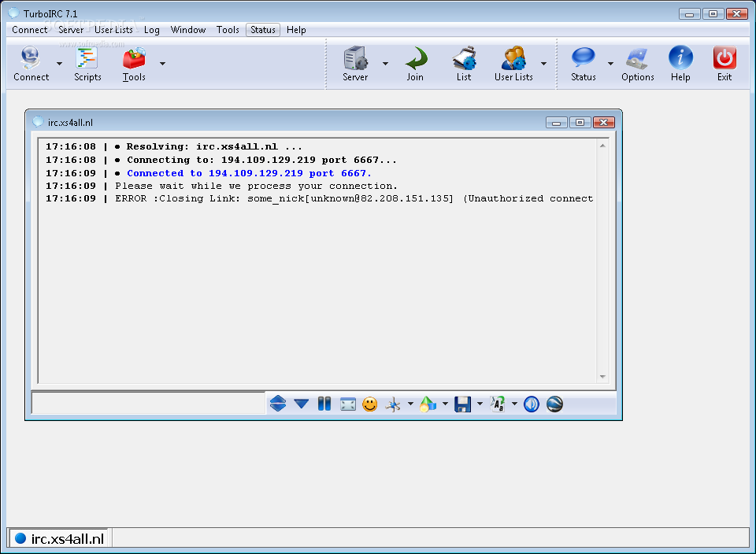
Task: Click the Join channel green arrow icon
Action: click(416, 58)
